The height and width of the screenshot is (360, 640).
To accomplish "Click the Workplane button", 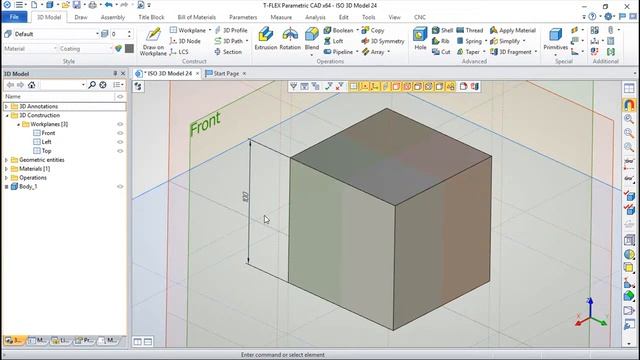I will (x=188, y=30).
